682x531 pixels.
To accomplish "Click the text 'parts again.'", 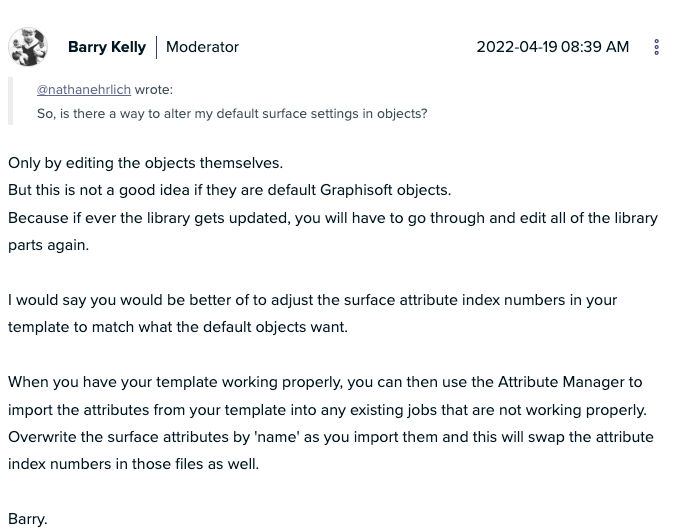I will click(x=48, y=245).
